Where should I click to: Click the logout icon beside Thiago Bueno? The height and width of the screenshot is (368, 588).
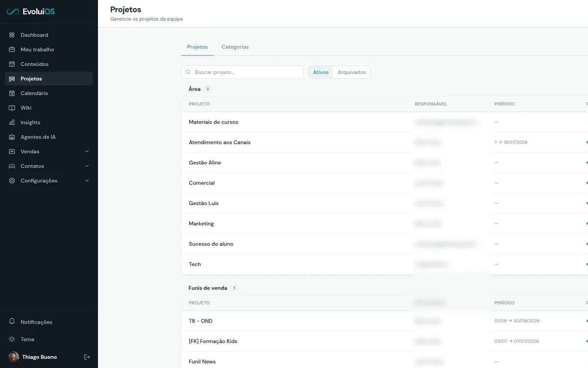tap(87, 357)
